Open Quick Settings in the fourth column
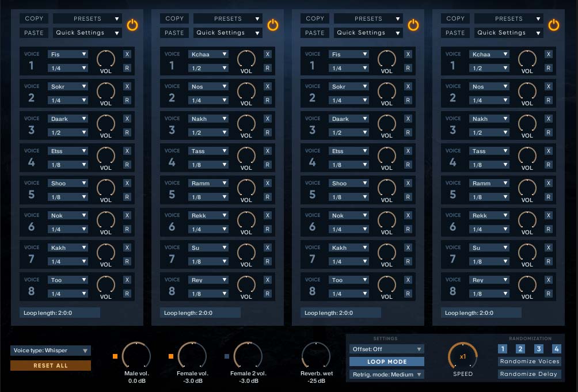The height and width of the screenshot is (392, 578). click(x=508, y=33)
